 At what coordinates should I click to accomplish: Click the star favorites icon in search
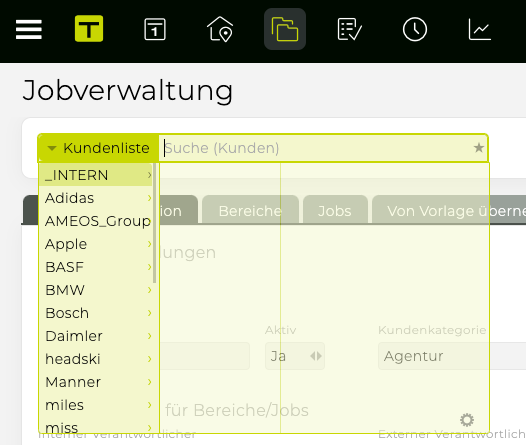(x=479, y=148)
